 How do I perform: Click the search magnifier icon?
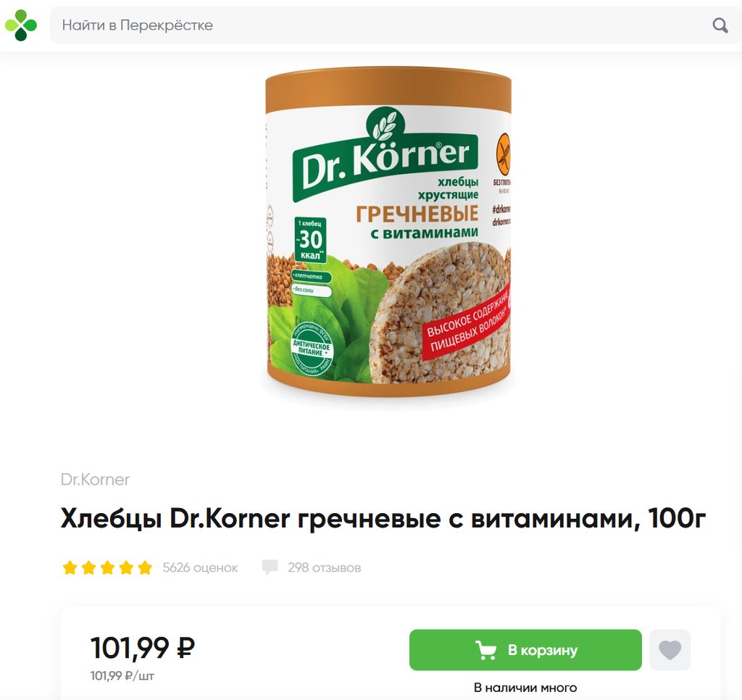[x=720, y=25]
